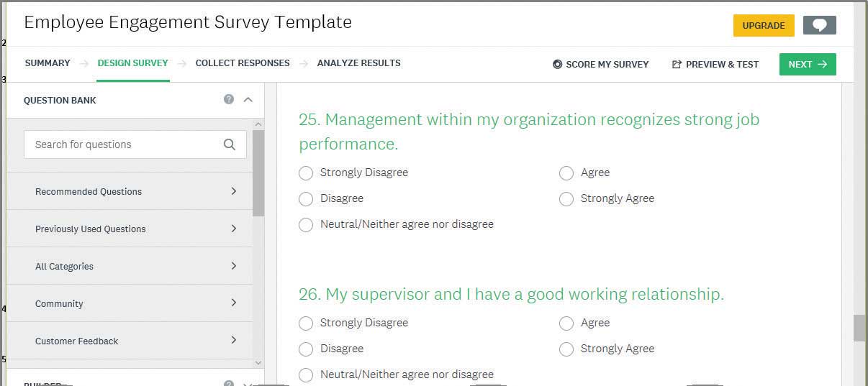Open All Categories arrow
The image size is (868, 386).
(x=234, y=266)
